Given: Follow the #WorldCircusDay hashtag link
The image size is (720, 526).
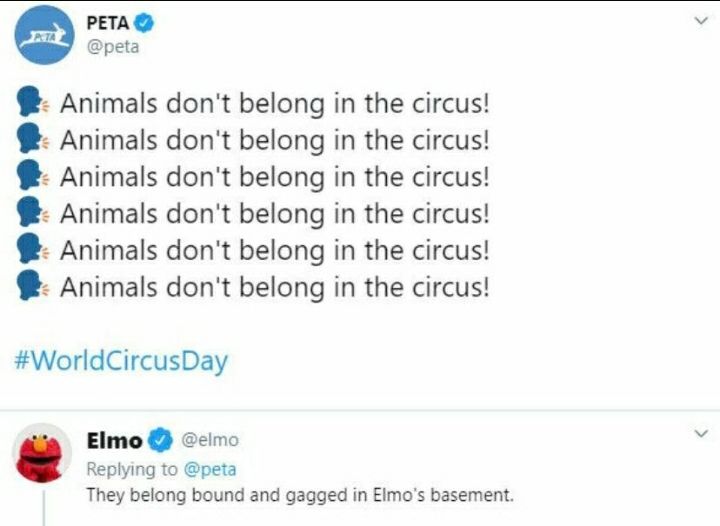Looking at the screenshot, I should [121, 361].
